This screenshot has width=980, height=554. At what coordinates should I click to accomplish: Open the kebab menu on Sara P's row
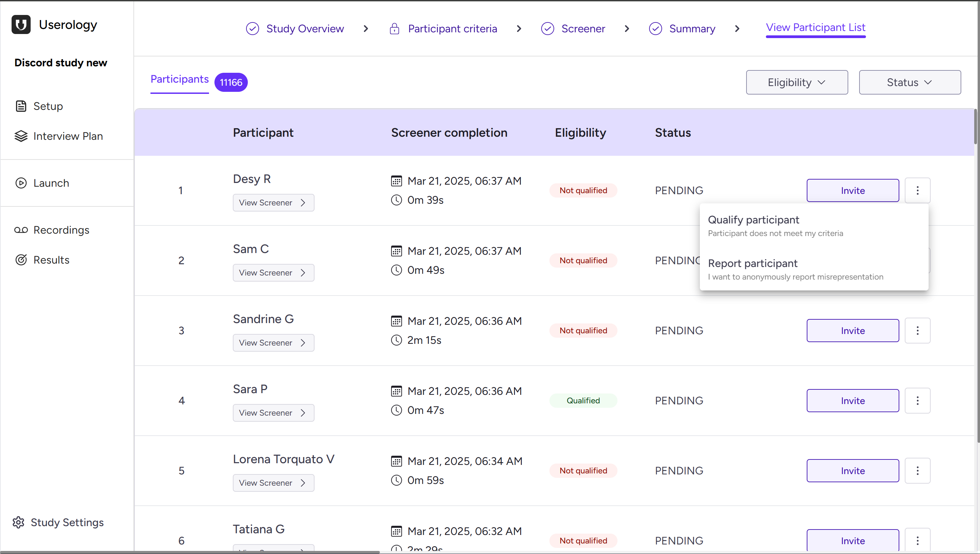click(x=917, y=400)
